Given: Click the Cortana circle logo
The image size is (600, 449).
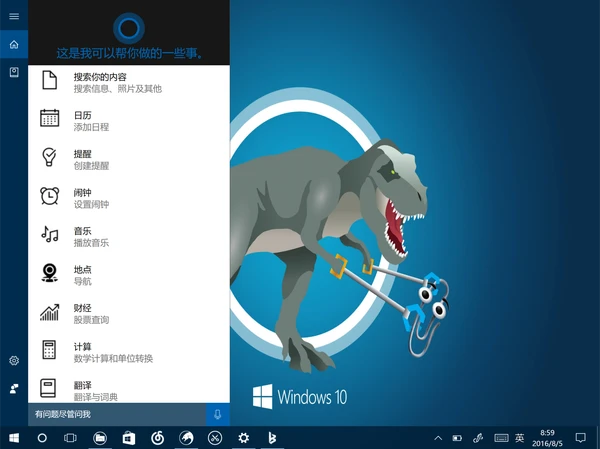Looking at the screenshot, I should pos(129,28).
